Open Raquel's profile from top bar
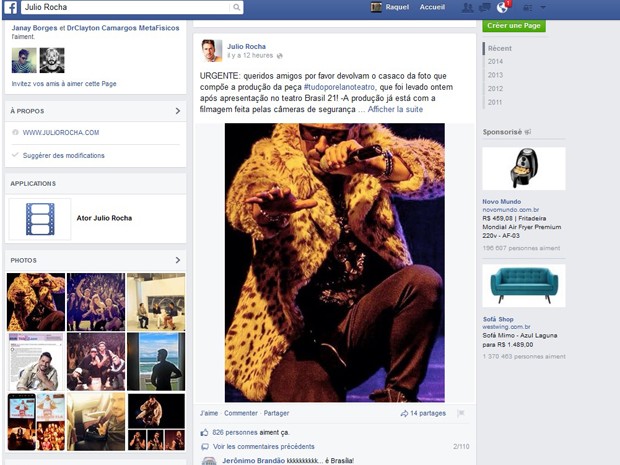The width and height of the screenshot is (620, 465). tap(390, 7)
